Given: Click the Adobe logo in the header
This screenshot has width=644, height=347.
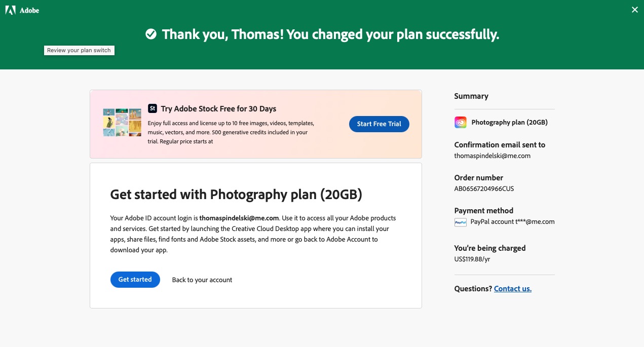Looking at the screenshot, I should [22, 10].
